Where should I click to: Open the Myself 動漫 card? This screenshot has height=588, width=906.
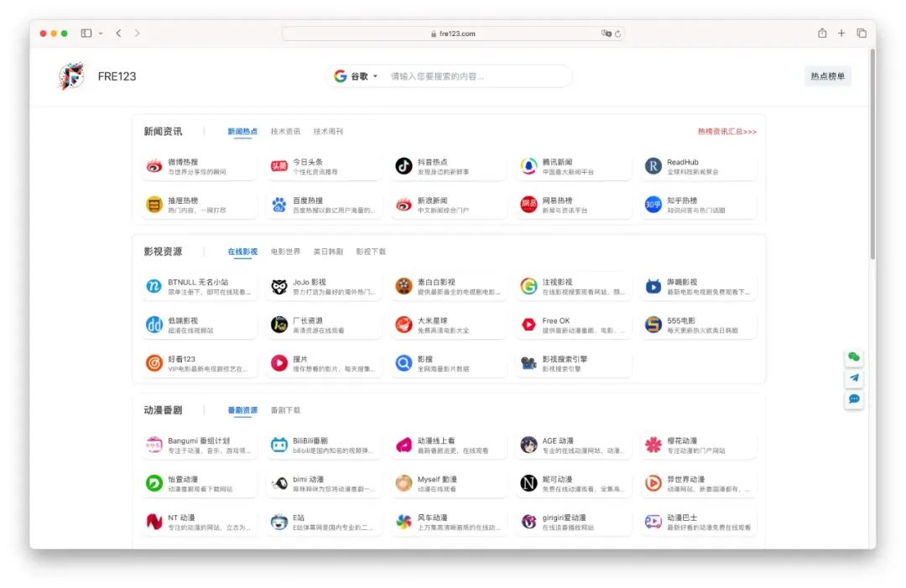click(449, 483)
